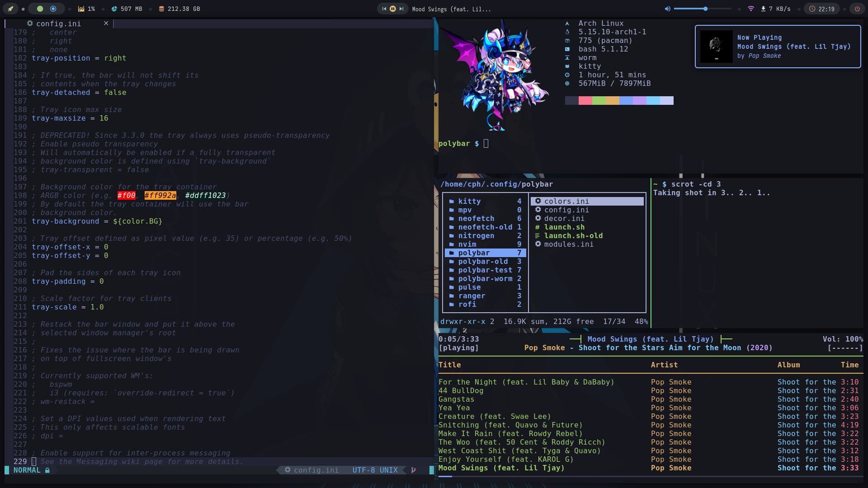Viewport: 868px width, 488px height.
Task: Click the git branch icon in statusline
Action: tap(413, 470)
